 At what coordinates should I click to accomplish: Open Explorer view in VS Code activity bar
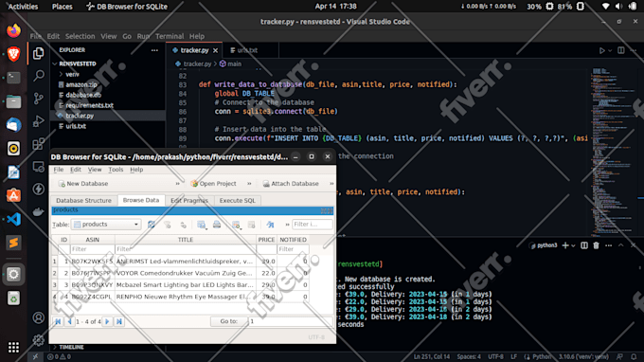(39, 53)
